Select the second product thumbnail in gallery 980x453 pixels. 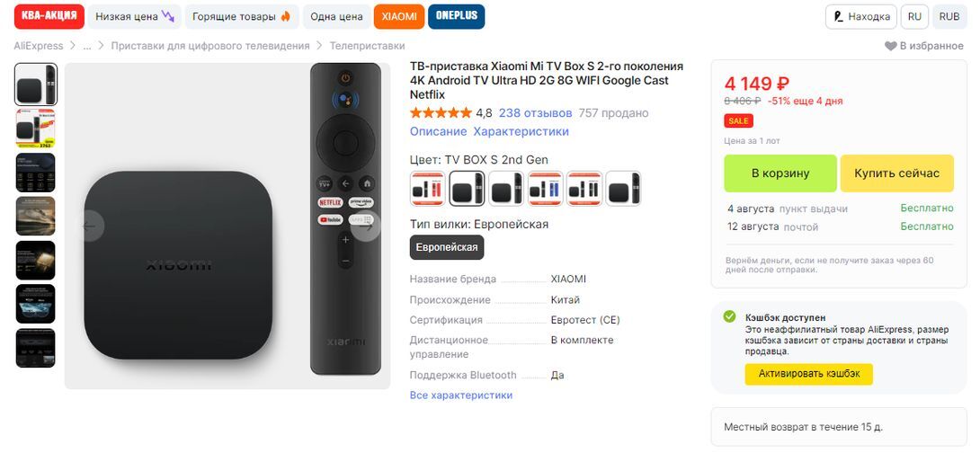click(x=36, y=128)
